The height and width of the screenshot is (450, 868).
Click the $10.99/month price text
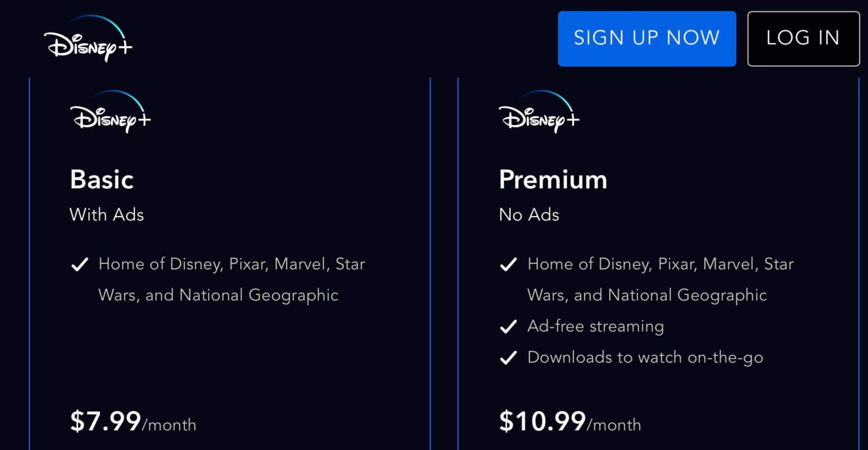tap(569, 423)
